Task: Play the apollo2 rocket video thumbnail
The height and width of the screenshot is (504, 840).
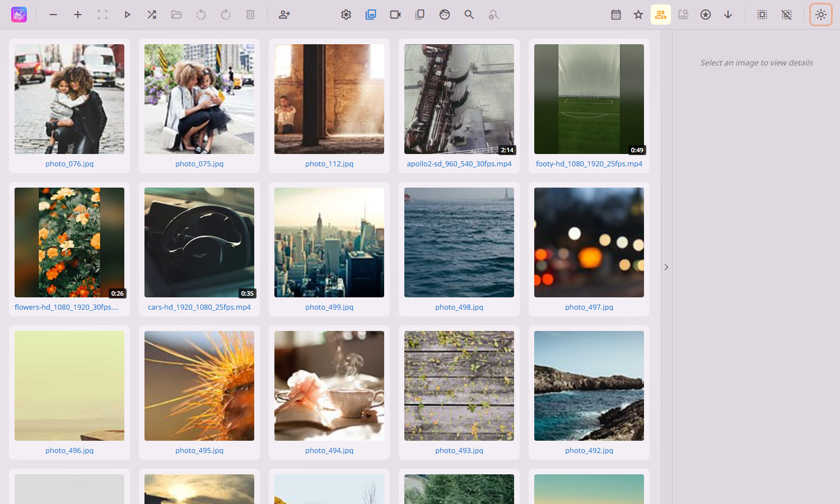Action: pos(459,99)
